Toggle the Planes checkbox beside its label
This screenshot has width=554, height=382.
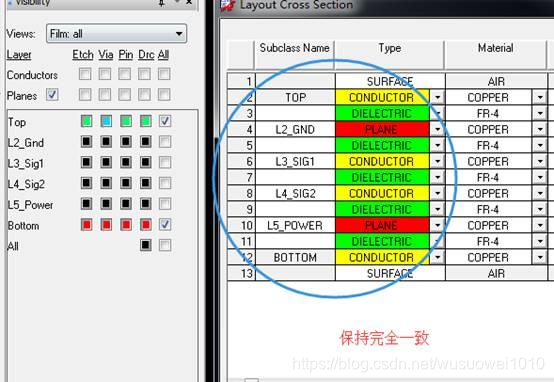pyautogui.click(x=52, y=95)
